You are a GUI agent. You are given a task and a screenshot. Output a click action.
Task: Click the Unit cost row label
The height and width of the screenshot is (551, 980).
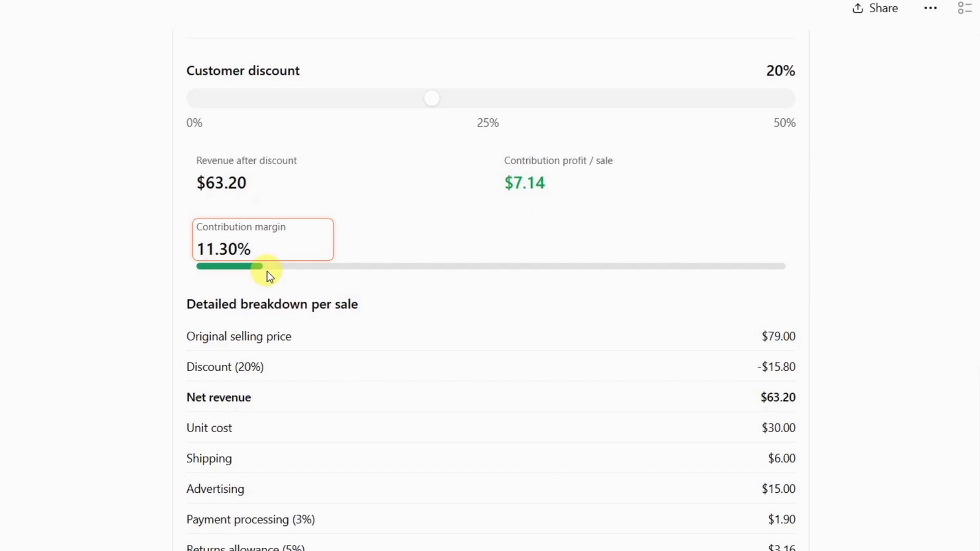point(209,428)
